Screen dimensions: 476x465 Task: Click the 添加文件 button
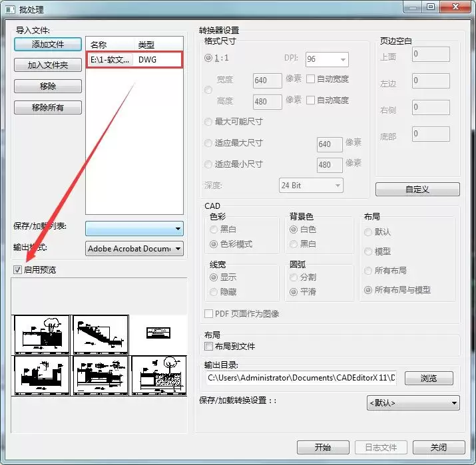tap(48, 45)
